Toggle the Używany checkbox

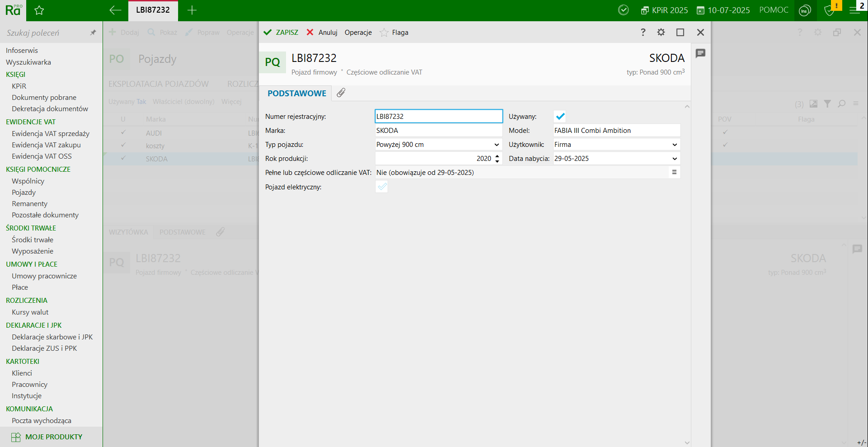click(x=560, y=117)
